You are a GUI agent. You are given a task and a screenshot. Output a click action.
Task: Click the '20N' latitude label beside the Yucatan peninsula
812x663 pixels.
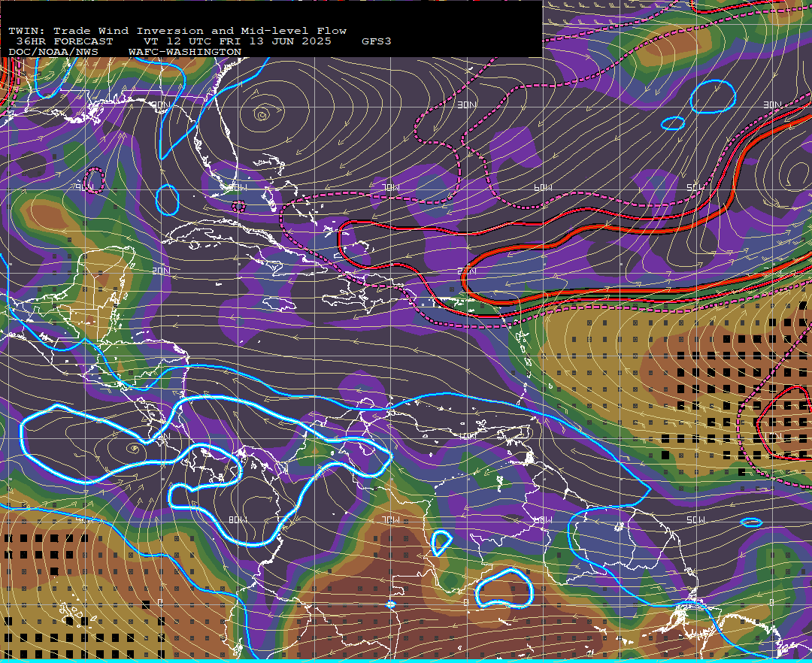click(x=161, y=271)
